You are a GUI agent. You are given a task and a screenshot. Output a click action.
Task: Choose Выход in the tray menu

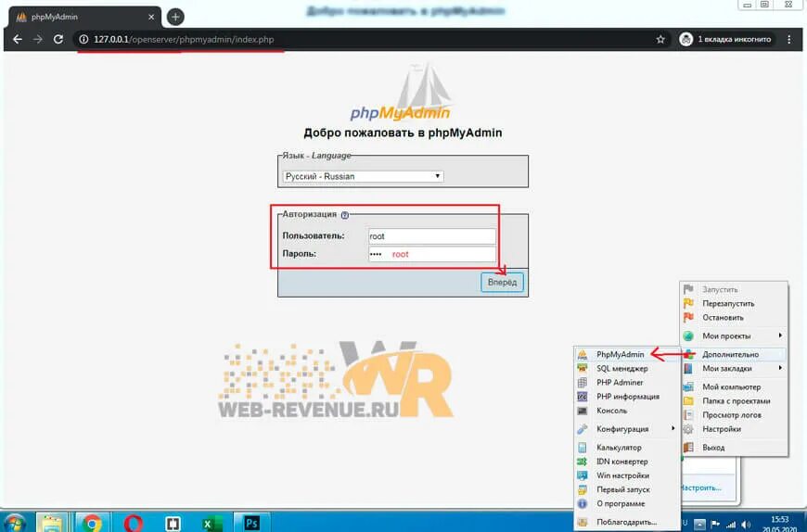click(734, 447)
